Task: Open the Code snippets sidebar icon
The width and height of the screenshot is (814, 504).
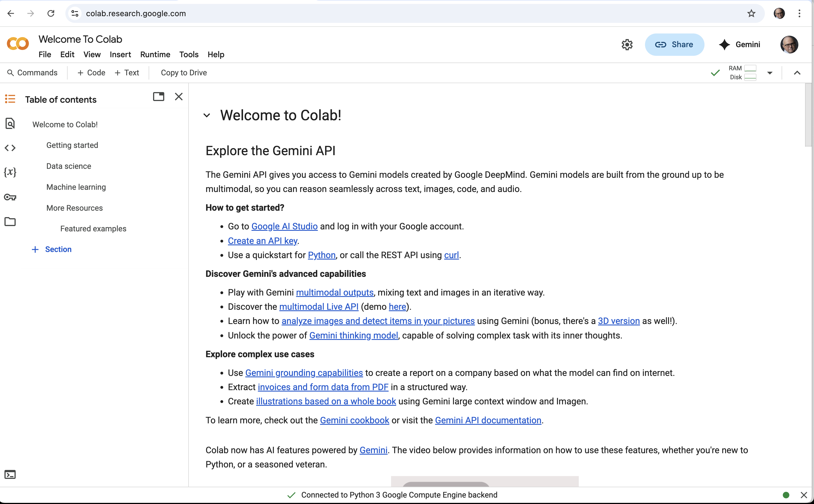Action: tap(10, 148)
